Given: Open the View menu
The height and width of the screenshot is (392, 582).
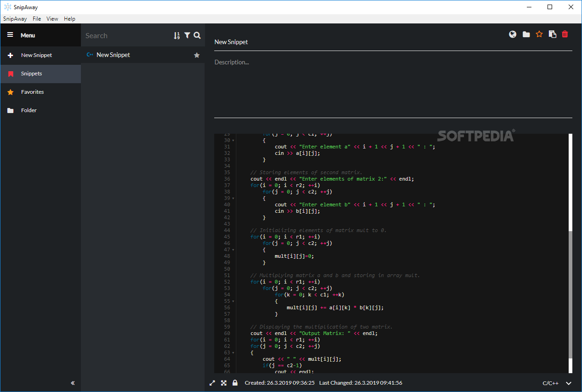Looking at the screenshot, I should pyautogui.click(x=52, y=19).
